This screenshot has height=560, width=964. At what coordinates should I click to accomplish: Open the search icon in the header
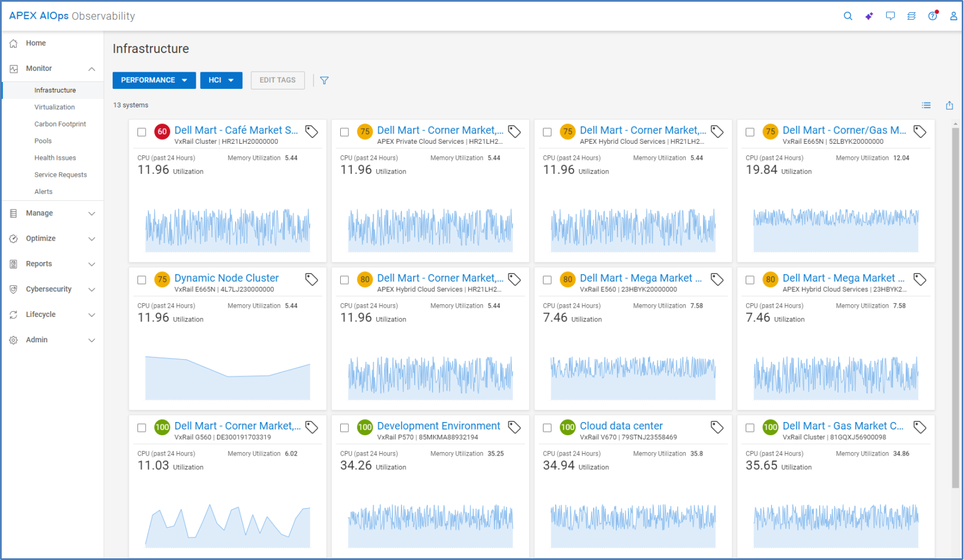coord(847,16)
